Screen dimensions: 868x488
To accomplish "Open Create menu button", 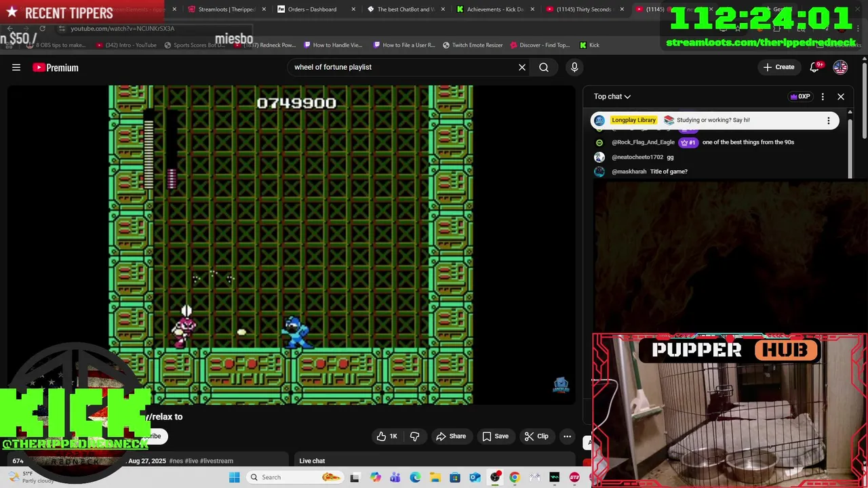I will pyautogui.click(x=778, y=67).
